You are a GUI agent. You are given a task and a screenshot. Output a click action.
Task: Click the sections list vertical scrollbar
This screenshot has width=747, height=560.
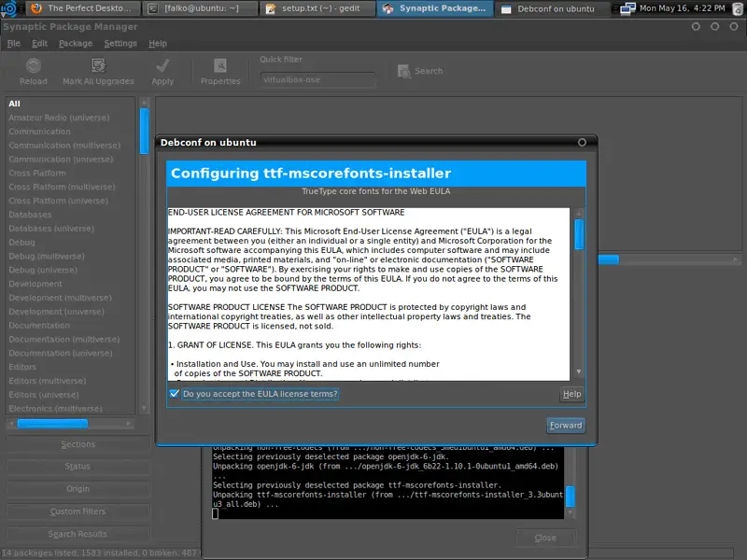pos(144,132)
